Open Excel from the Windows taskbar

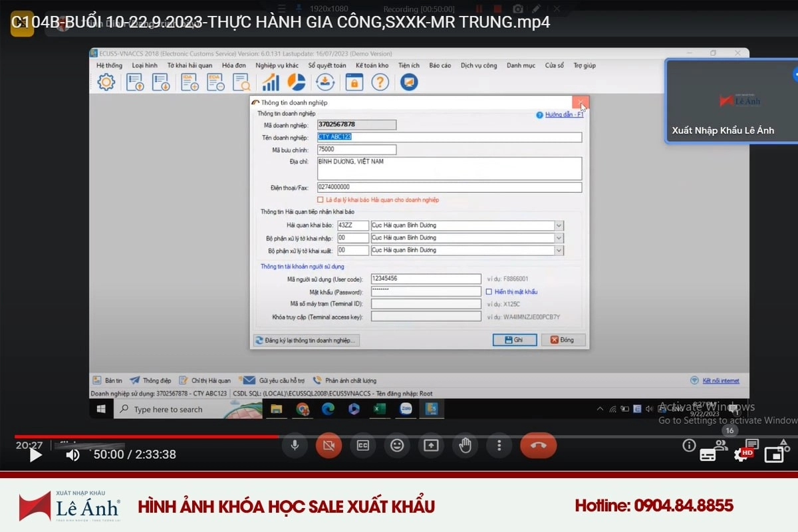(379, 409)
